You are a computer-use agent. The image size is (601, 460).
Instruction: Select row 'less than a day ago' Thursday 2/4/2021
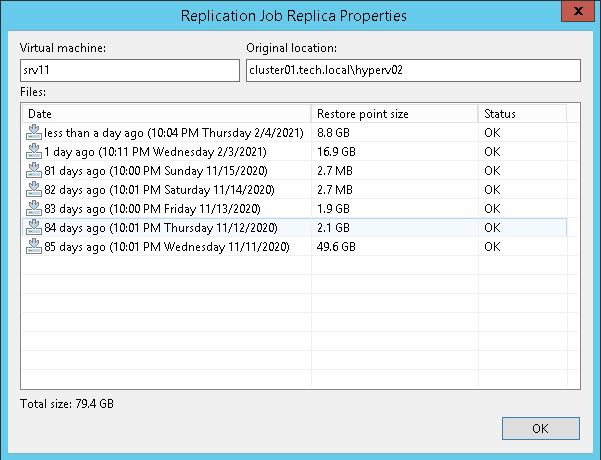(294, 133)
